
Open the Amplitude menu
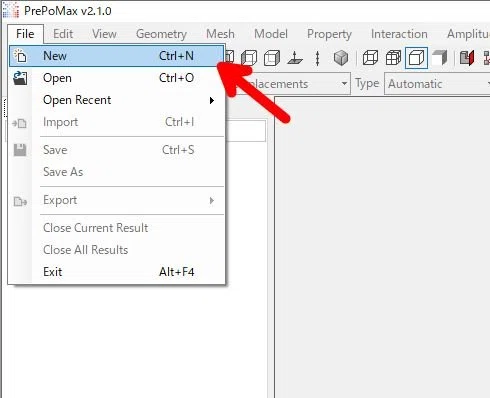pos(468,34)
